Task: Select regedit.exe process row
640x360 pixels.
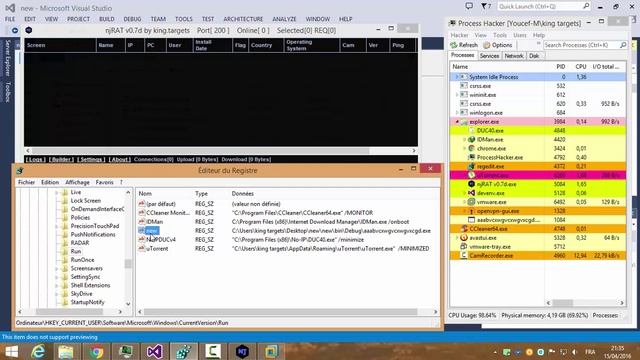Action: click(538, 167)
